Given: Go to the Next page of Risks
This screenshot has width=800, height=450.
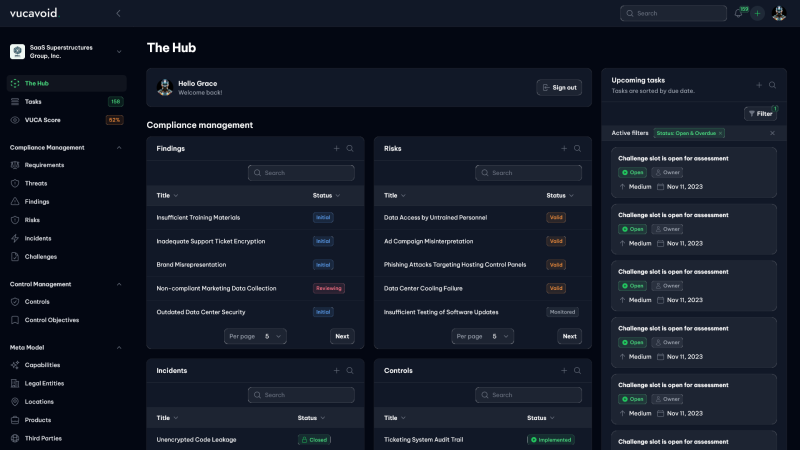Looking at the screenshot, I should point(569,337).
